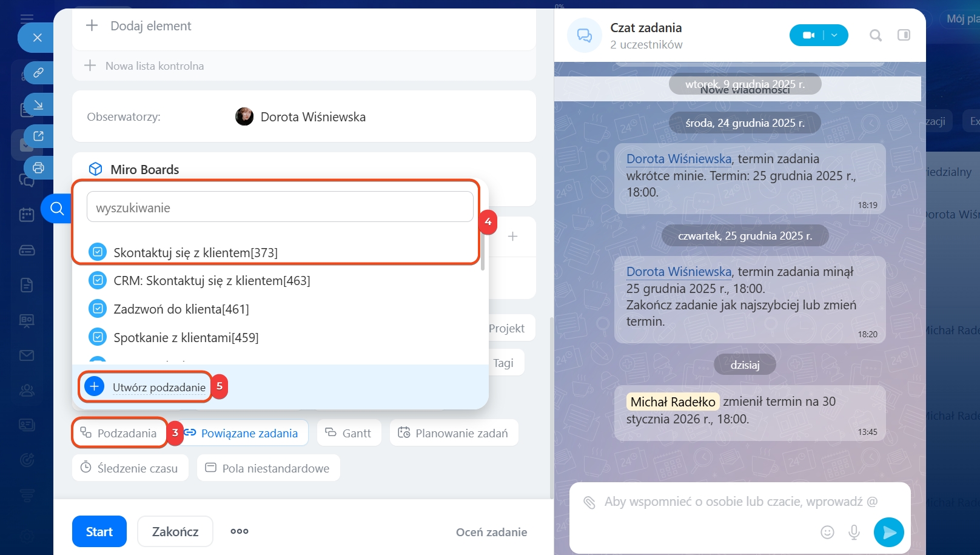Click the printer icon to print the task

tap(38, 168)
